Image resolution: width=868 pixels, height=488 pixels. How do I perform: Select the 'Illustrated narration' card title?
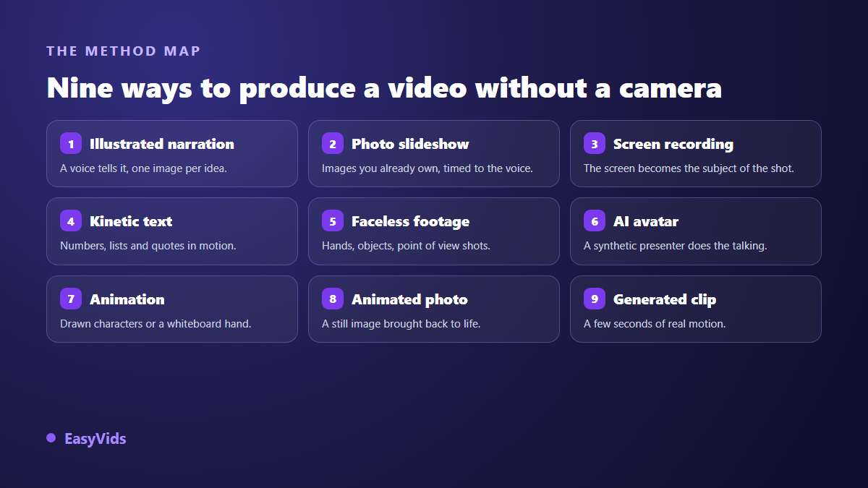pos(162,144)
